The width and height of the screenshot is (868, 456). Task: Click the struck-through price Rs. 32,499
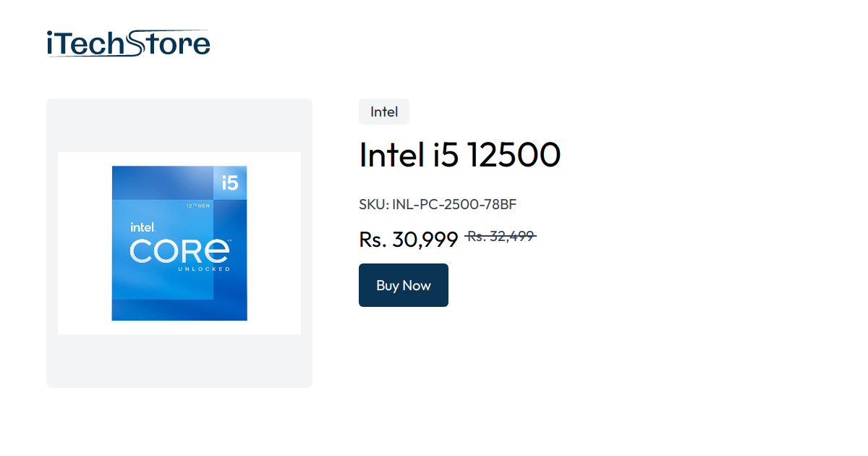[501, 236]
